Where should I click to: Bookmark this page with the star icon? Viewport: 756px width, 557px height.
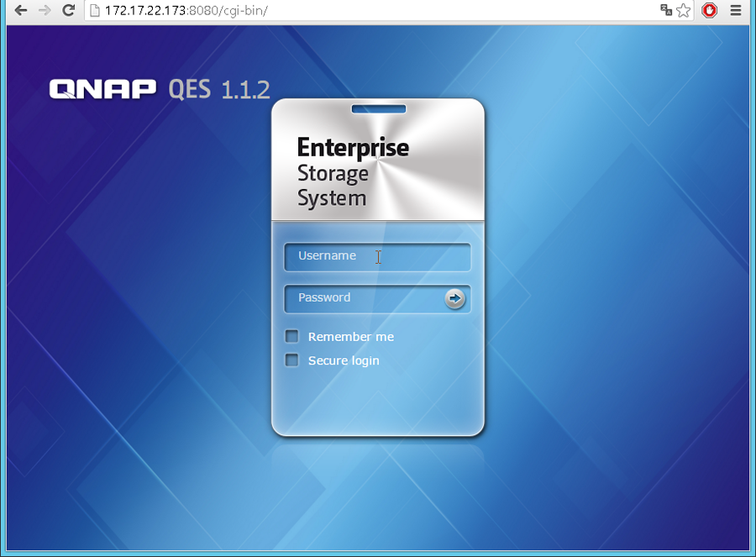click(684, 11)
